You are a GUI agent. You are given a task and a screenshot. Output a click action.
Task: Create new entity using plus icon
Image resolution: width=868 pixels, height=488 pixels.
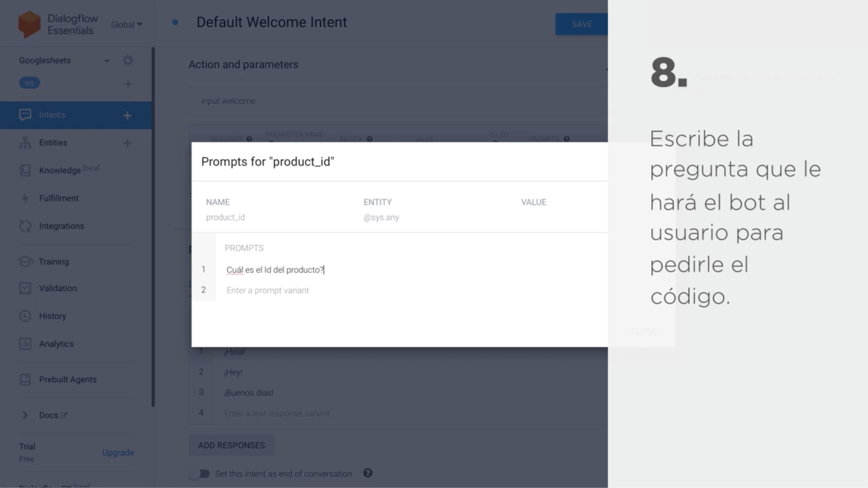(127, 143)
